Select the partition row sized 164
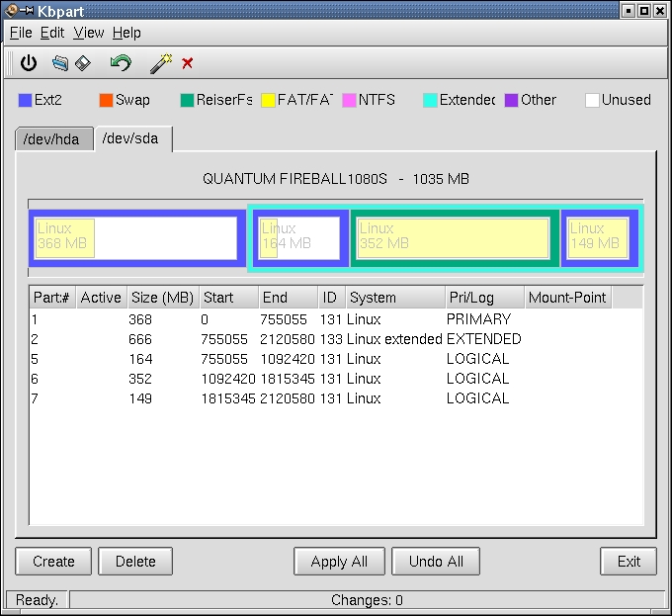672x616 pixels. pyautogui.click(x=336, y=359)
